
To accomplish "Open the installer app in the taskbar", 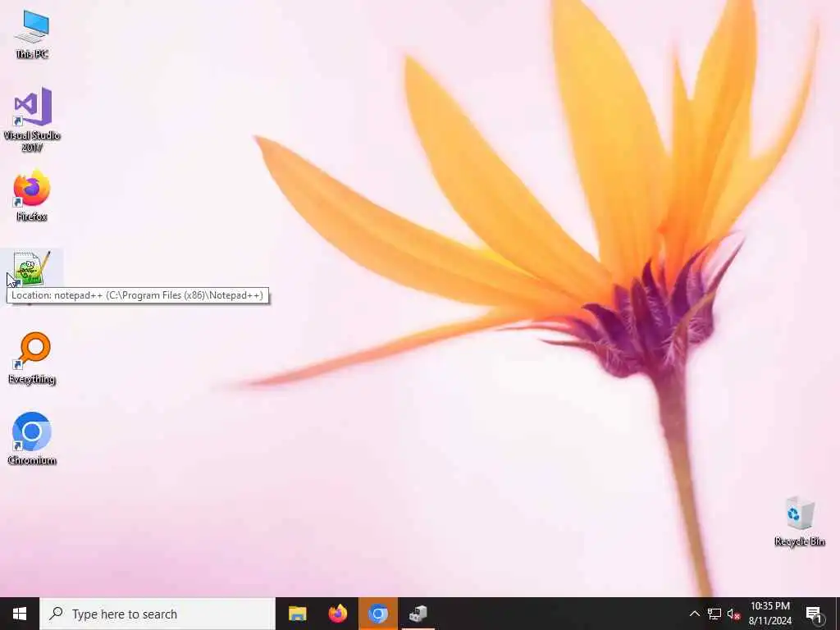I will [x=418, y=614].
